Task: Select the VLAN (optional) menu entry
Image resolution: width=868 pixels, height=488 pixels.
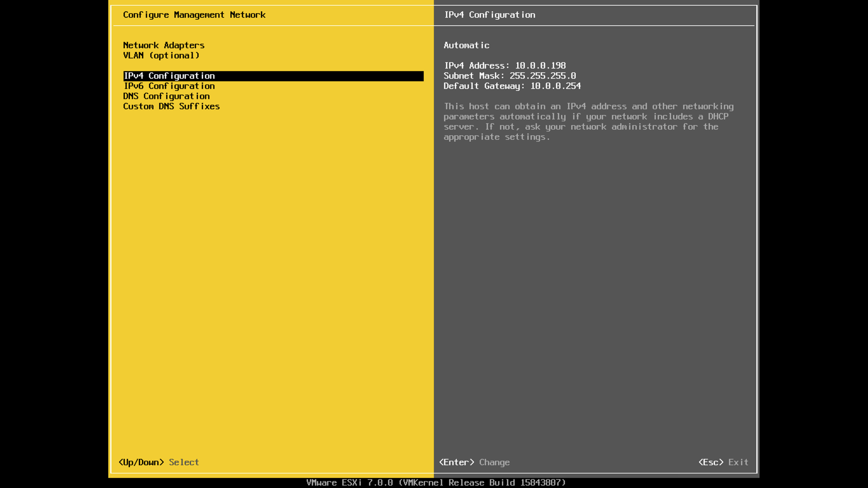Action: [x=161, y=56]
